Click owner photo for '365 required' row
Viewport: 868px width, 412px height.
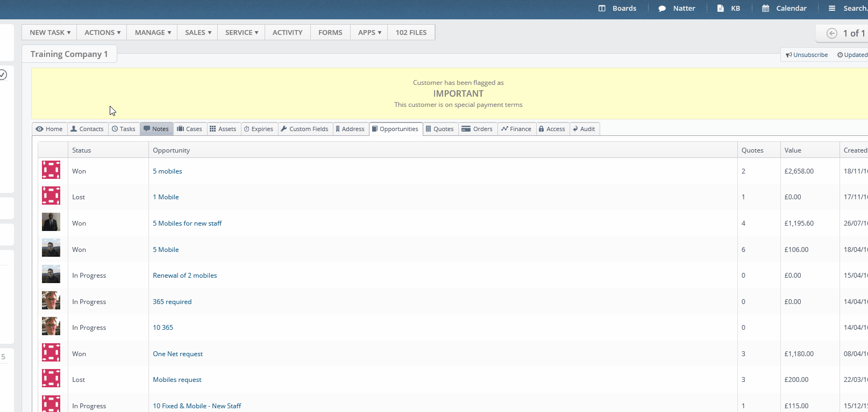tap(51, 300)
